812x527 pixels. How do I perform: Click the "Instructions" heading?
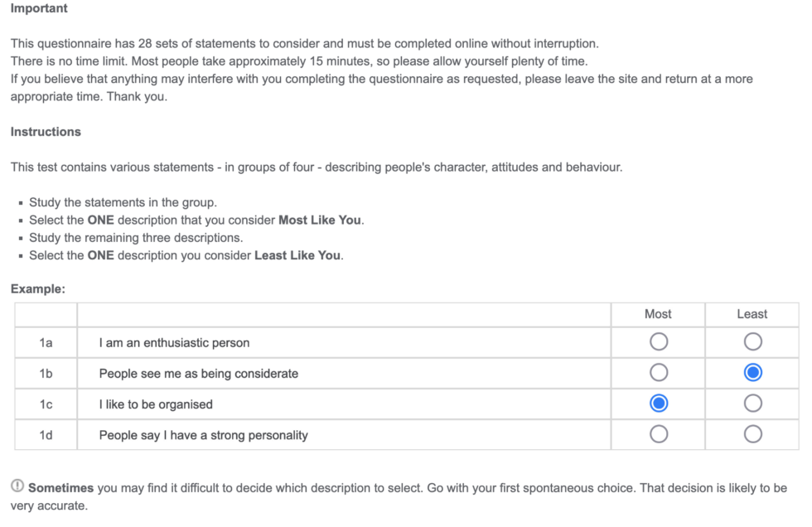[46, 131]
